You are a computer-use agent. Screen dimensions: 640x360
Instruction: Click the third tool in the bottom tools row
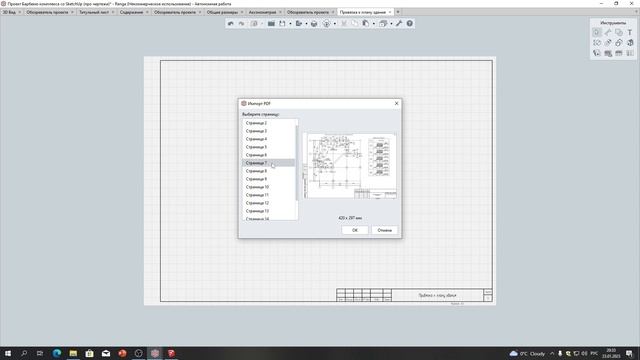[x=619, y=53]
